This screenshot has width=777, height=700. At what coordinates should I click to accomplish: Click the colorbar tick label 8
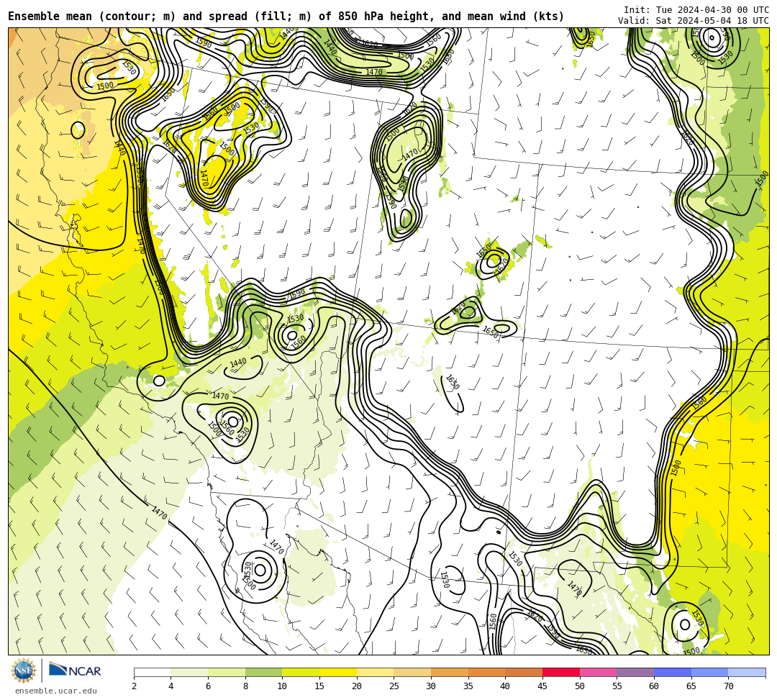coord(245,686)
